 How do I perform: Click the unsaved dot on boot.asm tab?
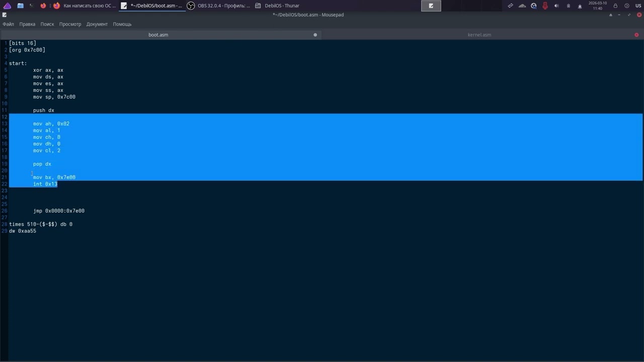315,35
